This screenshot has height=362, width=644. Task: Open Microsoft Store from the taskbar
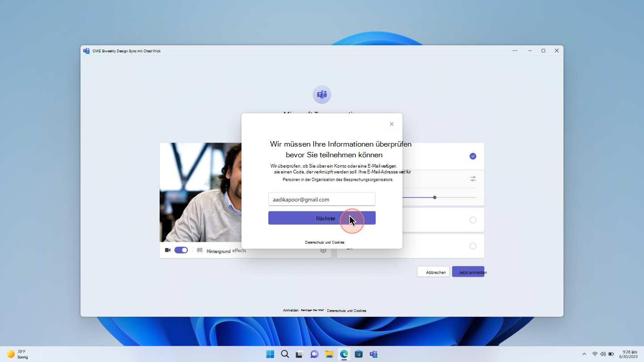pyautogui.click(x=359, y=354)
